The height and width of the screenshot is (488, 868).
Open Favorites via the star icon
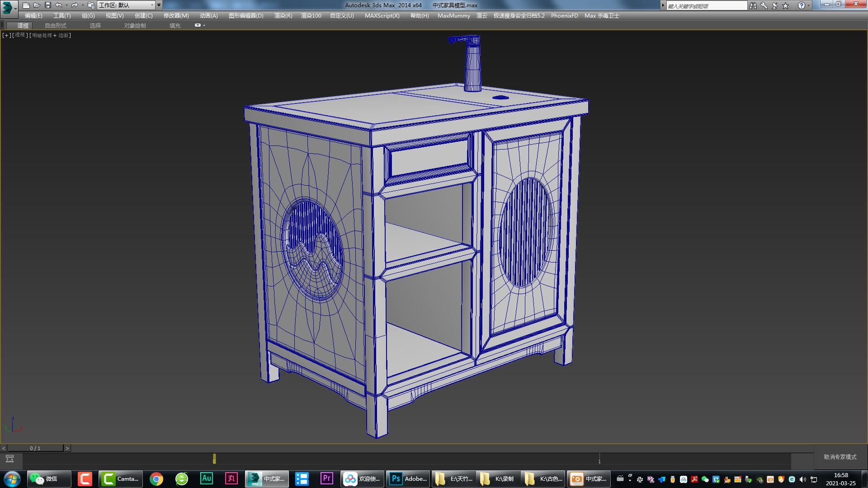pyautogui.click(x=784, y=5)
